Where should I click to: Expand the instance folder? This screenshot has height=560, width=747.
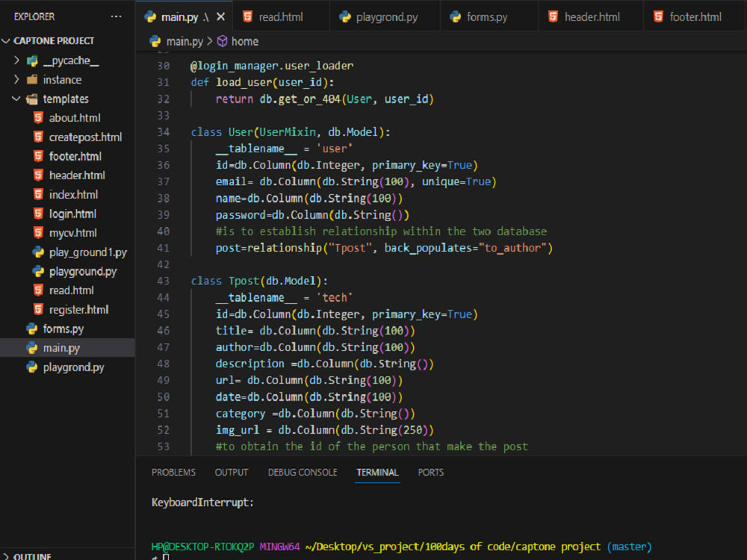(15, 79)
